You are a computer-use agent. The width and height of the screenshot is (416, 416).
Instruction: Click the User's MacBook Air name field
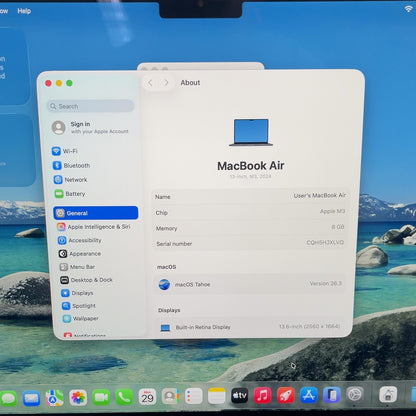click(250, 196)
